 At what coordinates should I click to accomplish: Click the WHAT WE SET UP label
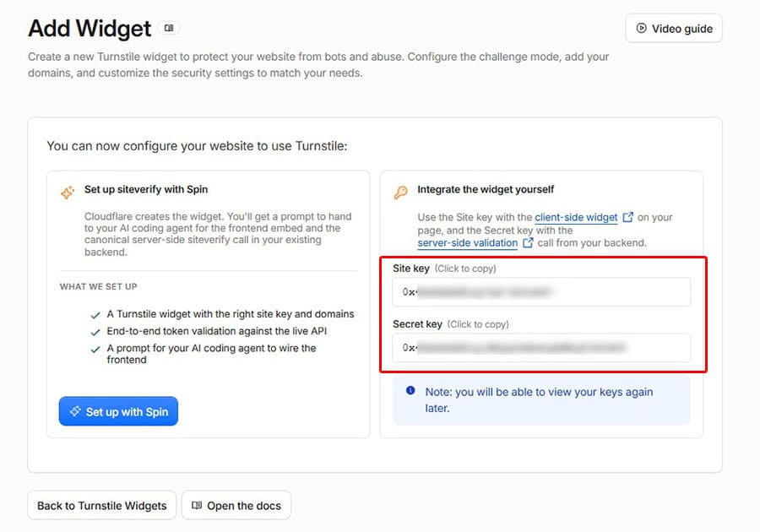pos(99,286)
